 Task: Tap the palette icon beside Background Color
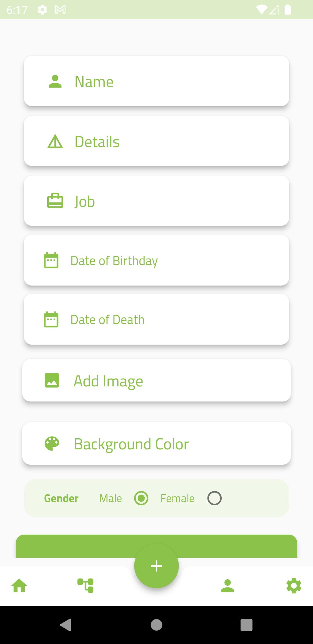pos(52,444)
